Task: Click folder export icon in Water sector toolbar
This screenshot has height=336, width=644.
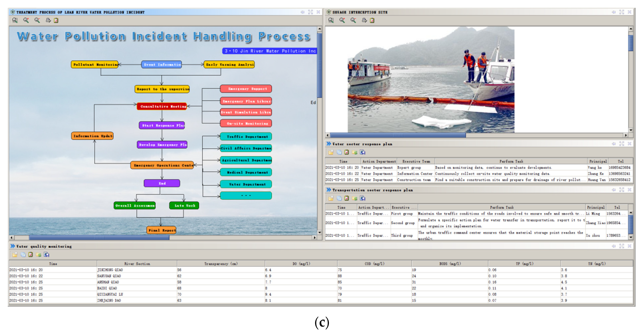Action: 354,152
